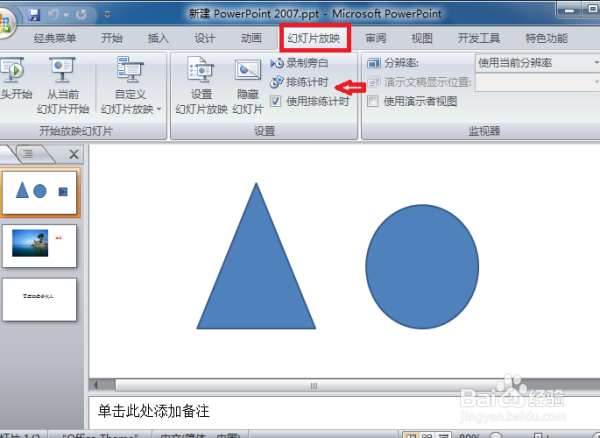Open the 分辨率 combo box
Image resolution: width=600 pixels, height=438 pixels.
537,63
